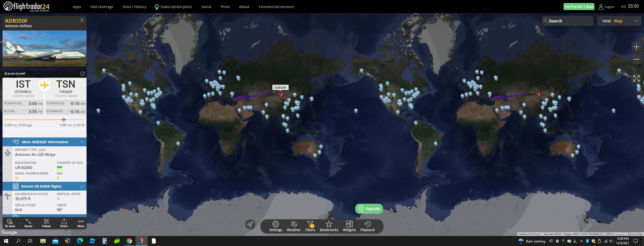Toggle fullscreen map view

pyautogui.click(x=636, y=79)
